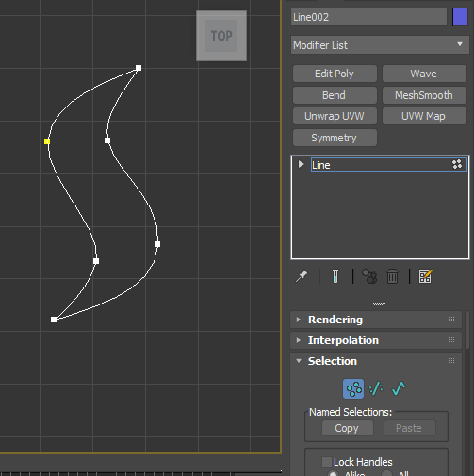Click Make Unique icon below stack
This screenshot has height=476, width=474.
(369, 276)
